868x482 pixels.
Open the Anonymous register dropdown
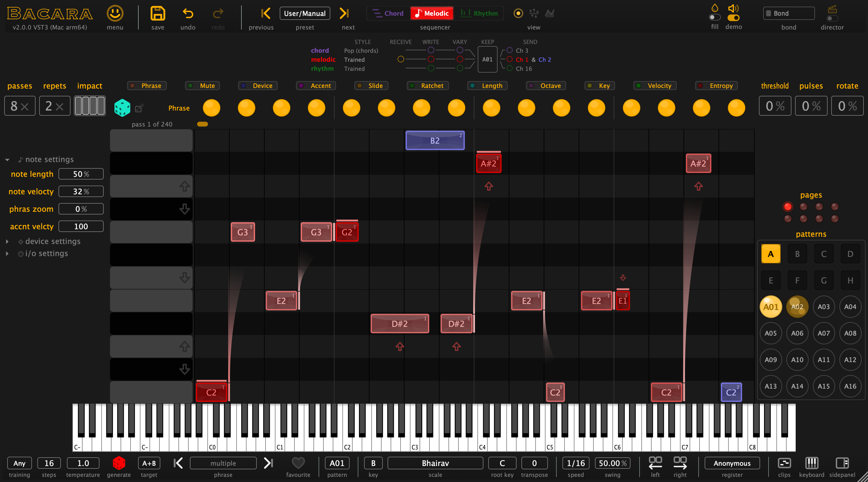click(732, 463)
